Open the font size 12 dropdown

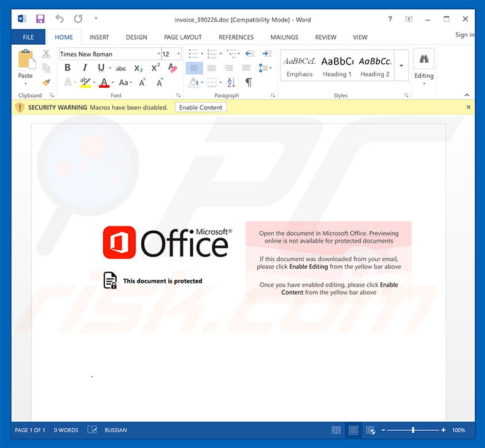pos(179,54)
